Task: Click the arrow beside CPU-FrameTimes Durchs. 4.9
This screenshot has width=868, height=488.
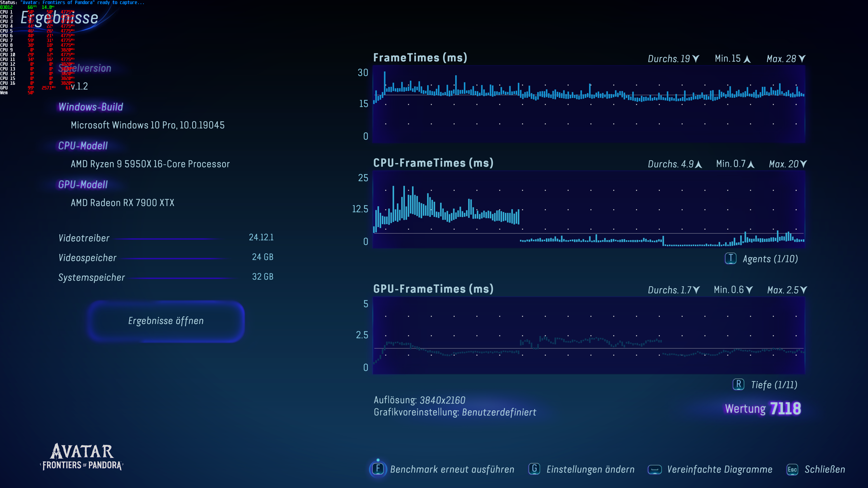Action: tap(698, 164)
